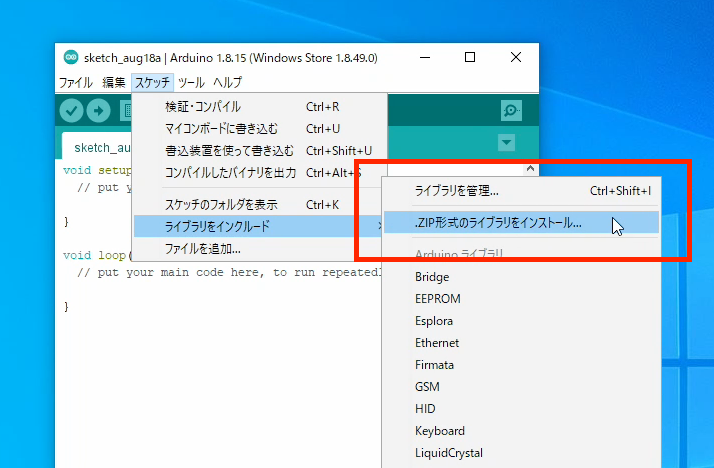Select the GSM library

[521, 387]
